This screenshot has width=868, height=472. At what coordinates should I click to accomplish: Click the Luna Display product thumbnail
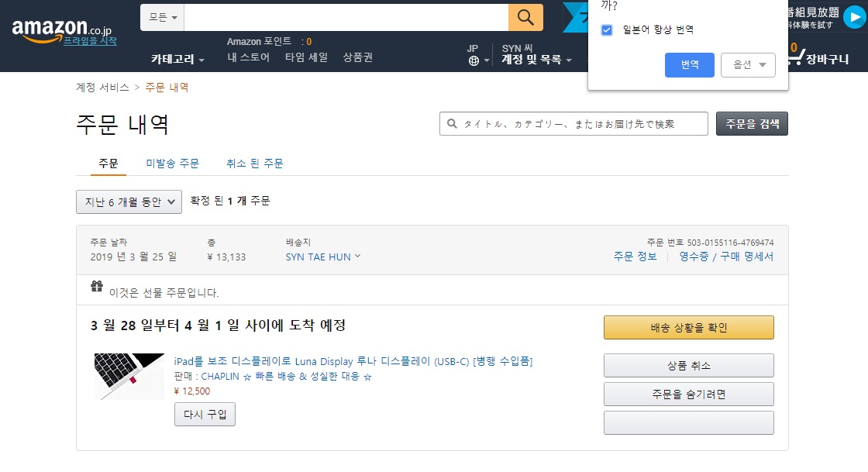click(129, 376)
